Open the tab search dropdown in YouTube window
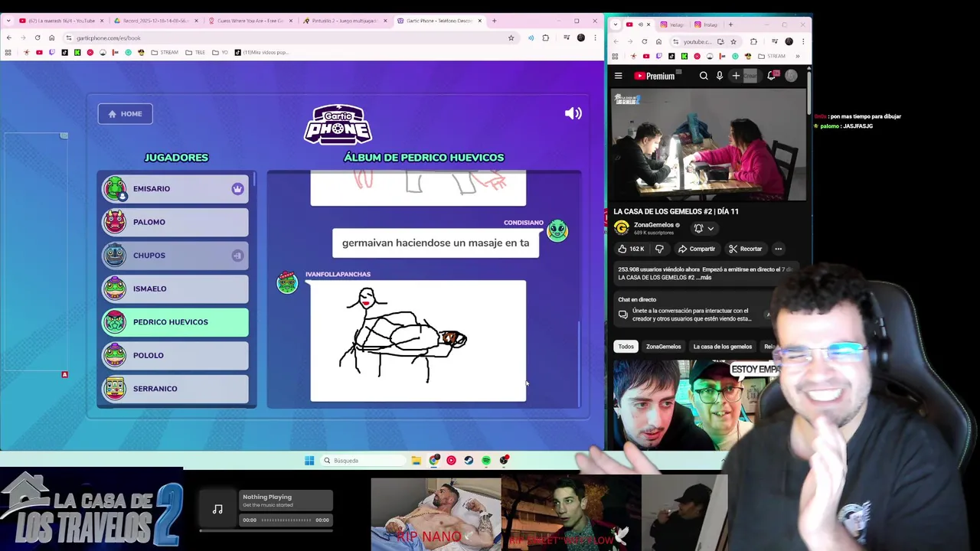980x551 pixels. (x=616, y=24)
